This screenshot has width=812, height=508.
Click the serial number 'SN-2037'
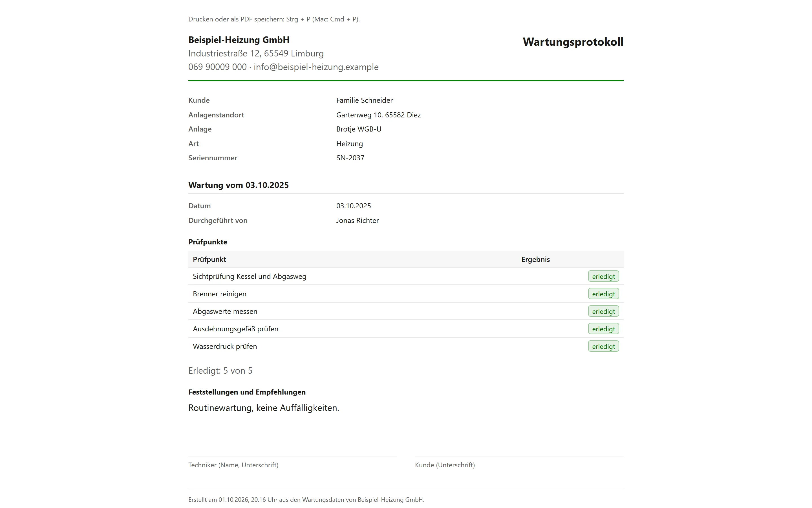pos(350,158)
